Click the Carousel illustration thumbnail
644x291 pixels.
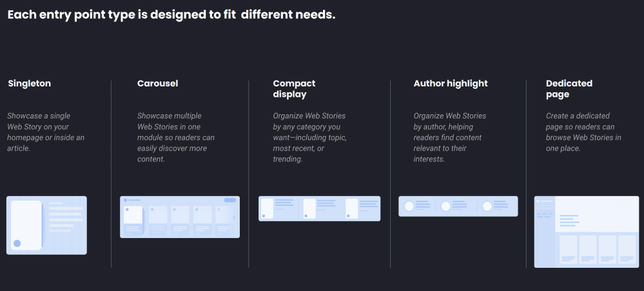180,217
